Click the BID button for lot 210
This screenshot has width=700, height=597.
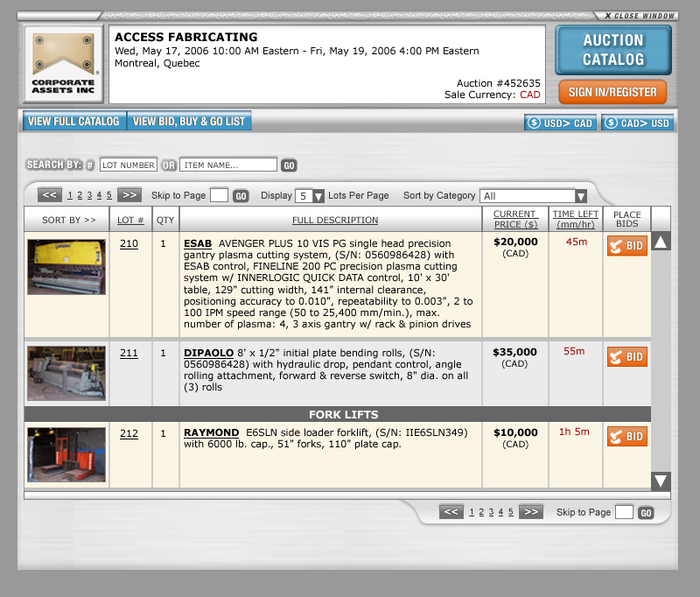click(x=626, y=246)
